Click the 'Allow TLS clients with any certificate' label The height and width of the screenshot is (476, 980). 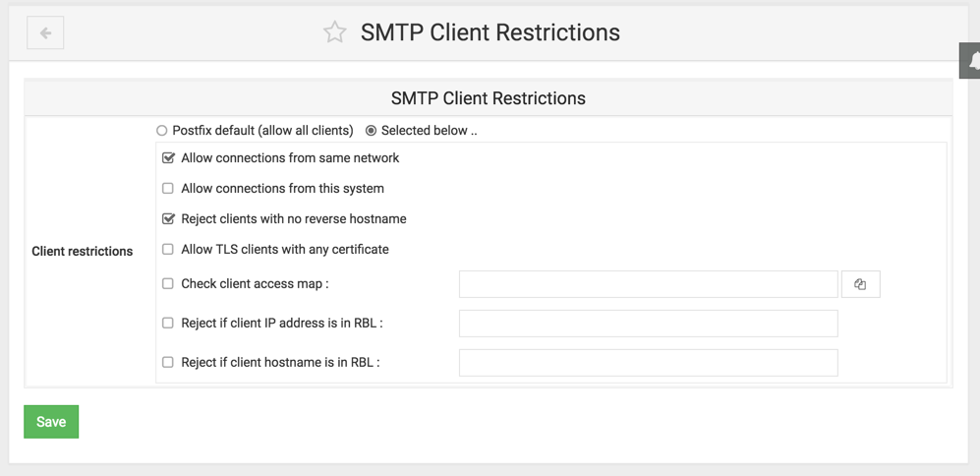tap(285, 250)
